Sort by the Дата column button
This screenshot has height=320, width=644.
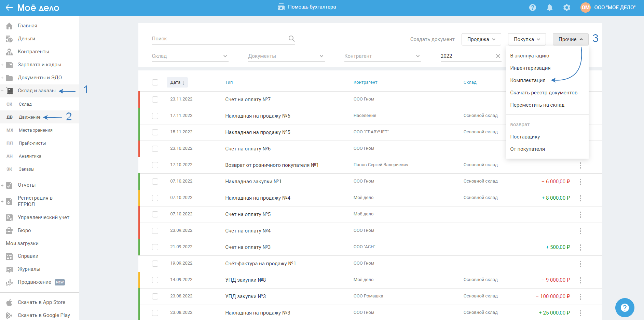pyautogui.click(x=177, y=82)
